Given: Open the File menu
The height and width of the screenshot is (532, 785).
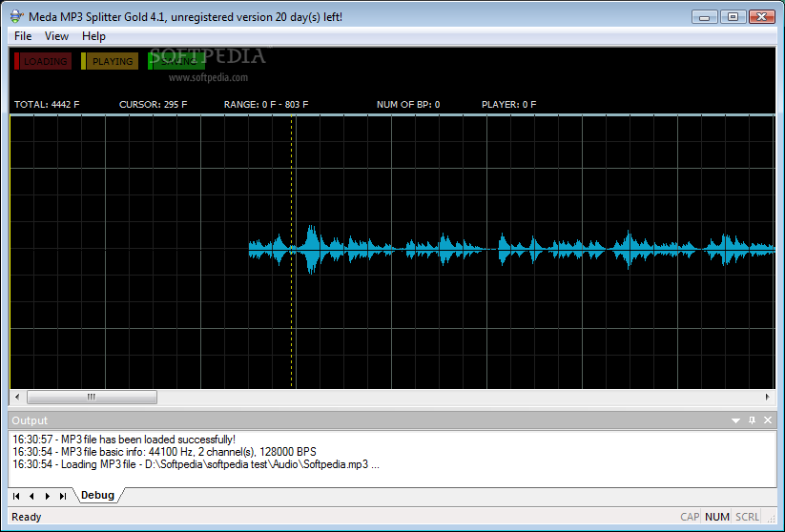Looking at the screenshot, I should pyautogui.click(x=23, y=36).
